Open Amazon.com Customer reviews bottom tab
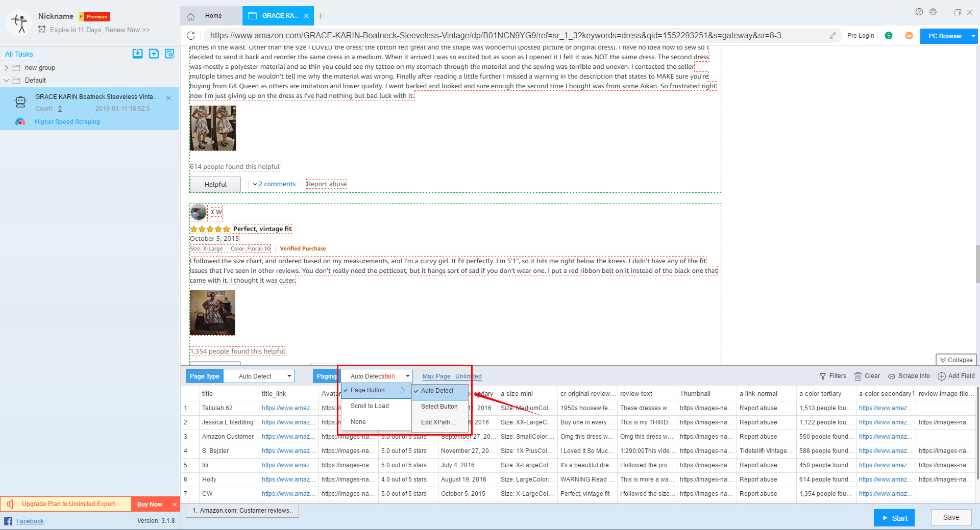980x530 pixels. tap(242, 511)
